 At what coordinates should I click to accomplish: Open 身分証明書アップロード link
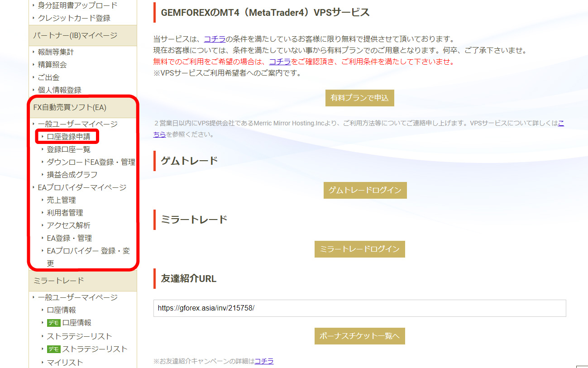[77, 5]
